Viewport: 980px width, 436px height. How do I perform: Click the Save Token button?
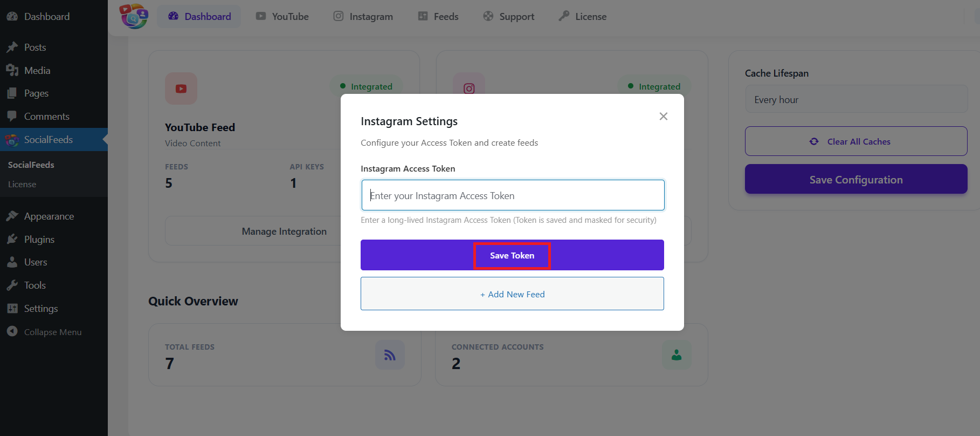tap(512, 255)
